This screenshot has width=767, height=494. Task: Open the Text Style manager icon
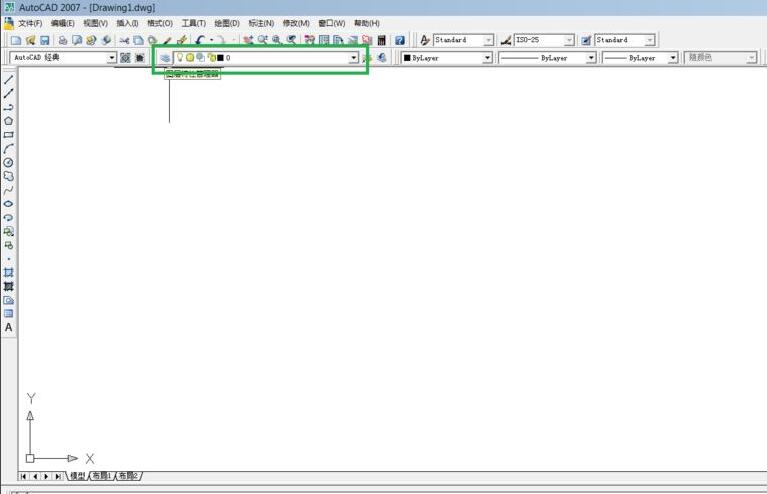click(x=425, y=40)
